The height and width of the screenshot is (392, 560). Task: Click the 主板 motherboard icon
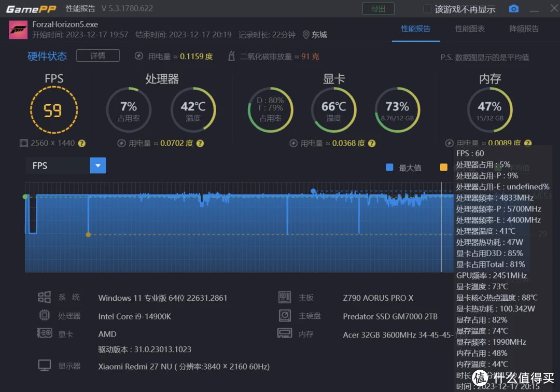pyautogui.click(x=285, y=297)
